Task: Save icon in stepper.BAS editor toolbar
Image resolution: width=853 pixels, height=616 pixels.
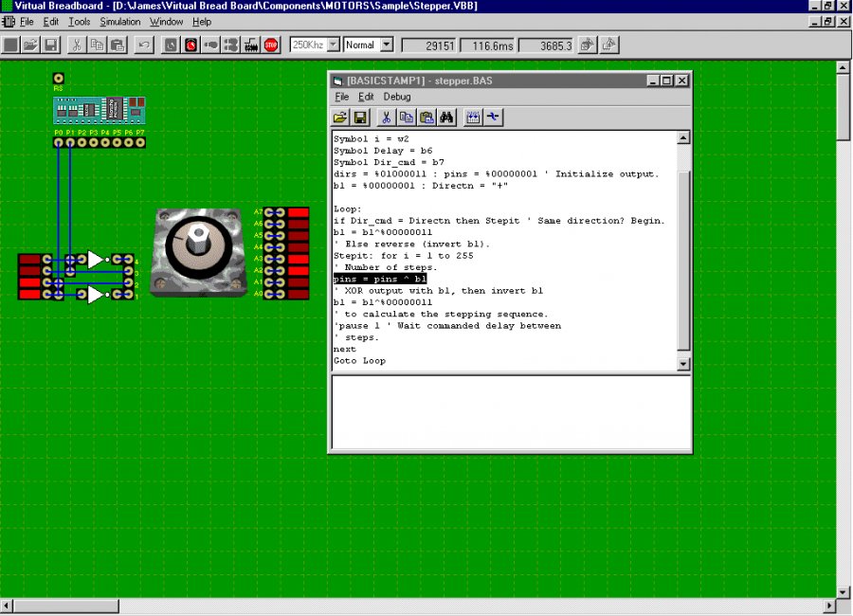Action: point(360,117)
